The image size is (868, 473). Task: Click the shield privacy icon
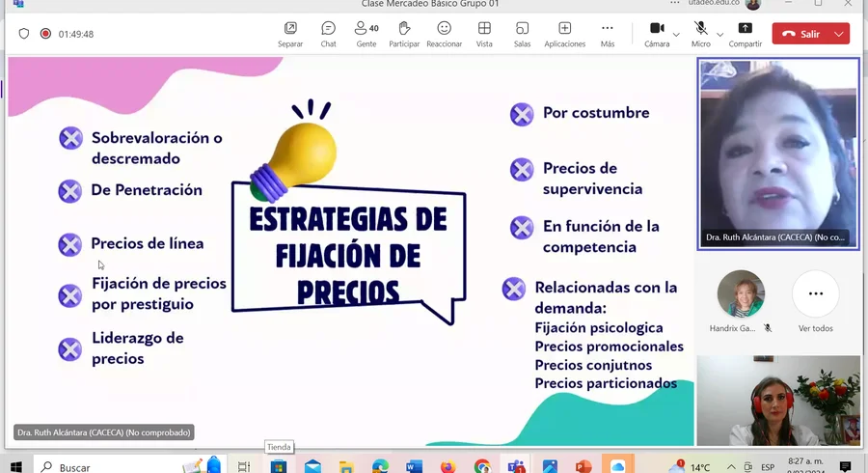(24, 34)
